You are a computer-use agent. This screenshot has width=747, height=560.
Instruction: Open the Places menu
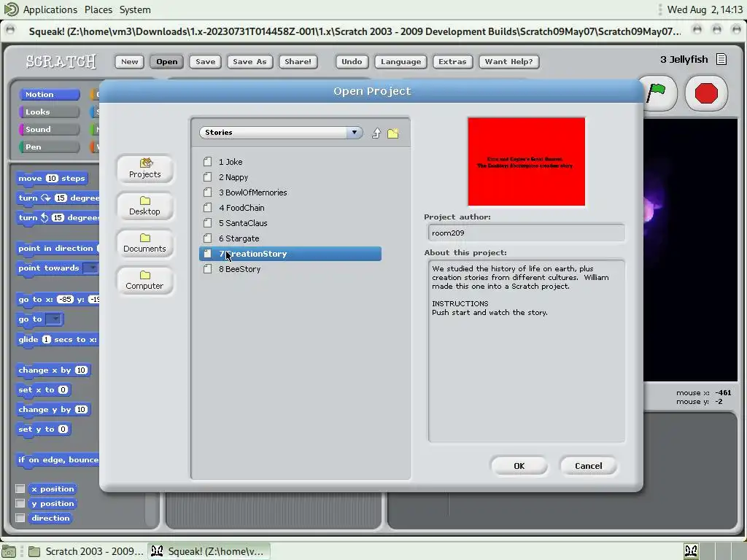[x=98, y=9]
